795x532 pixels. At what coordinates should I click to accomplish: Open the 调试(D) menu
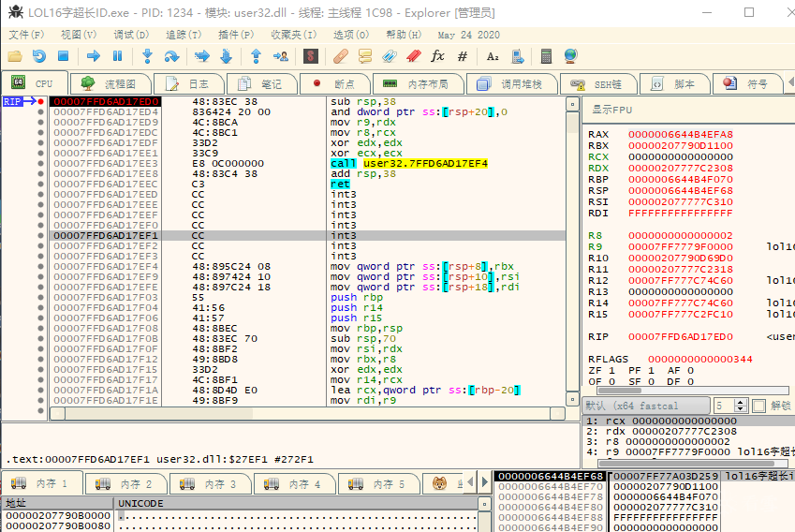(x=130, y=35)
